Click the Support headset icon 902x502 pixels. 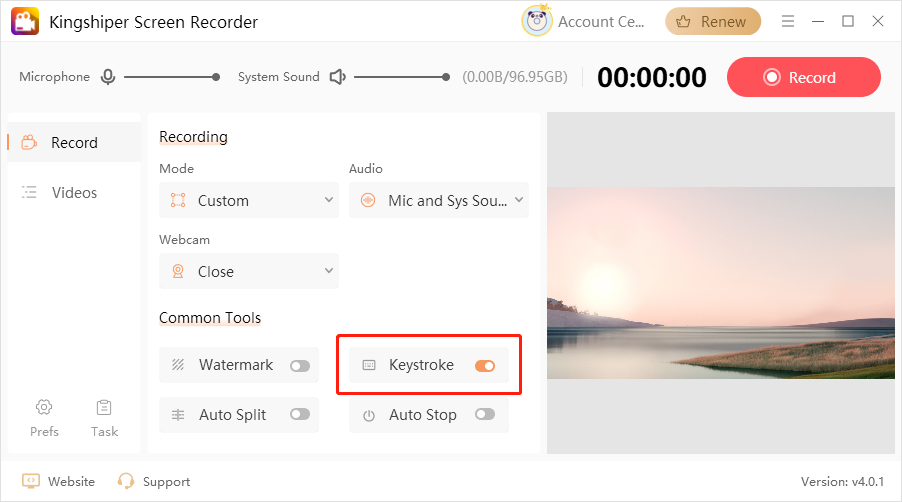click(x=125, y=481)
